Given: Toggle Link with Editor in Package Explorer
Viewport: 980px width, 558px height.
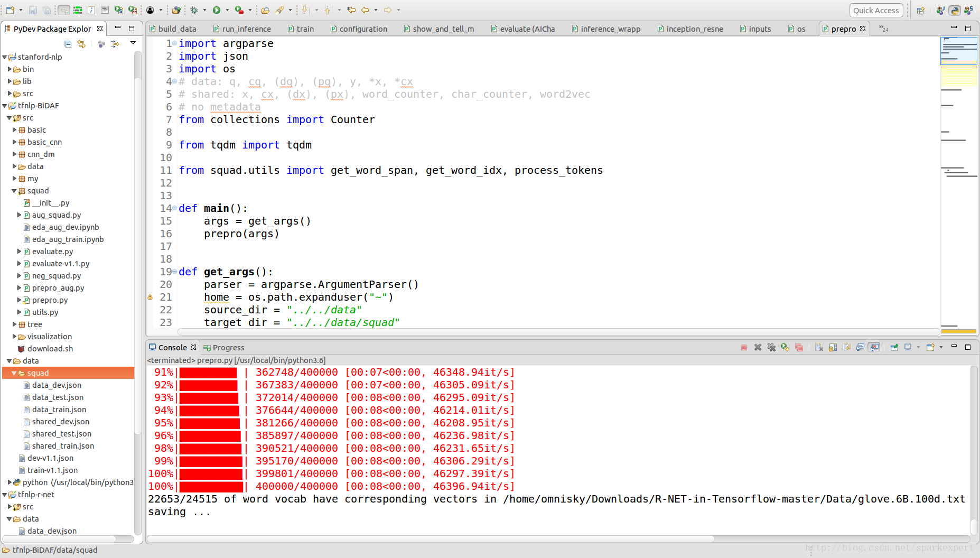Looking at the screenshot, I should tap(81, 44).
